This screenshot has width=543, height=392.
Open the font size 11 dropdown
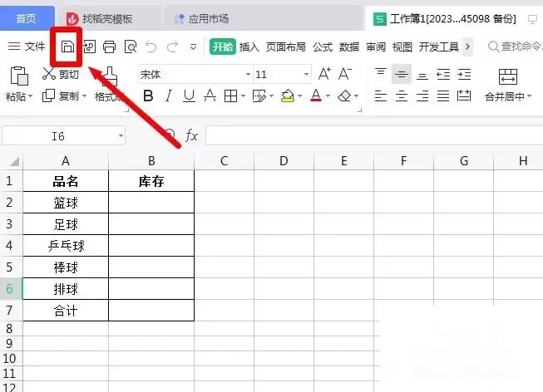coord(306,75)
